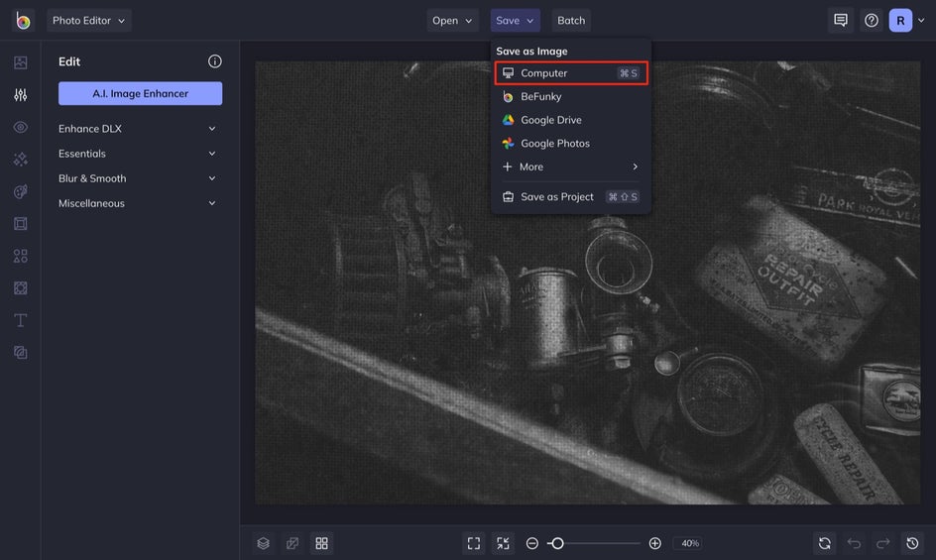The height and width of the screenshot is (560, 936).
Task: Click the BeFunky logo icon
Action: tap(23, 20)
